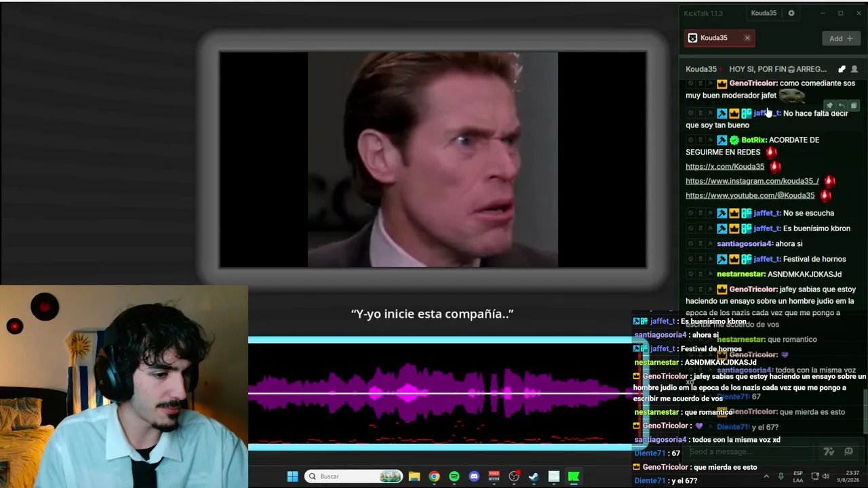
Task: Click the KickTalk chat scrollbar
Action: coord(865,411)
